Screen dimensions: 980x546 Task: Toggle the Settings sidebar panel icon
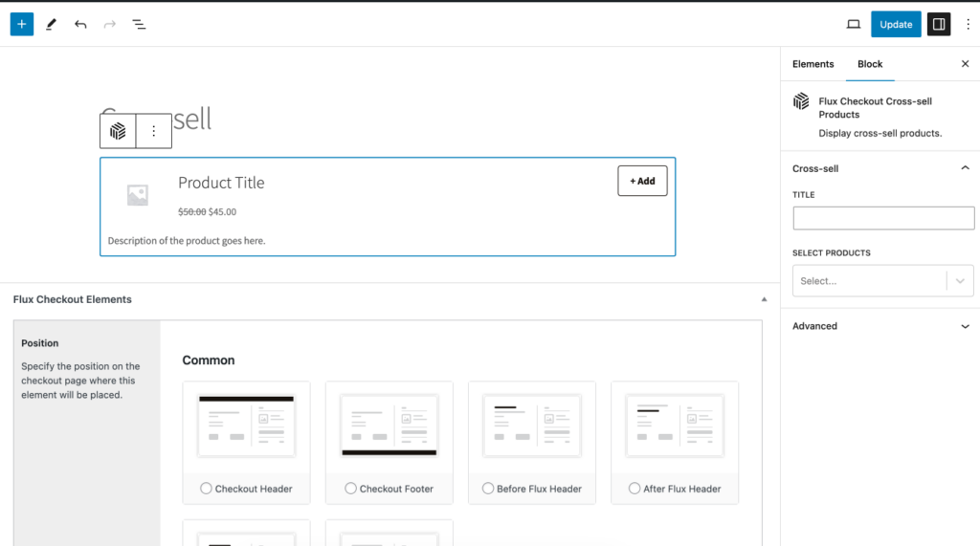click(939, 24)
